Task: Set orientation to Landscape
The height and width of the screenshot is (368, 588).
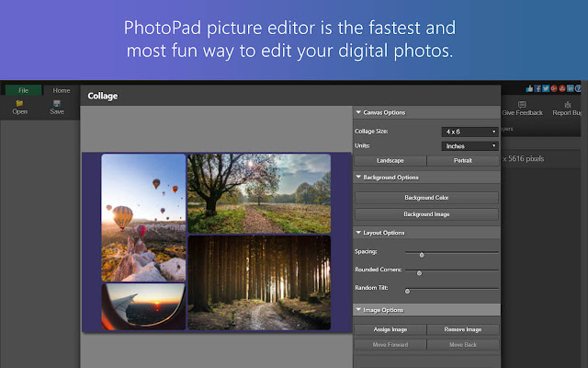Action: [390, 160]
